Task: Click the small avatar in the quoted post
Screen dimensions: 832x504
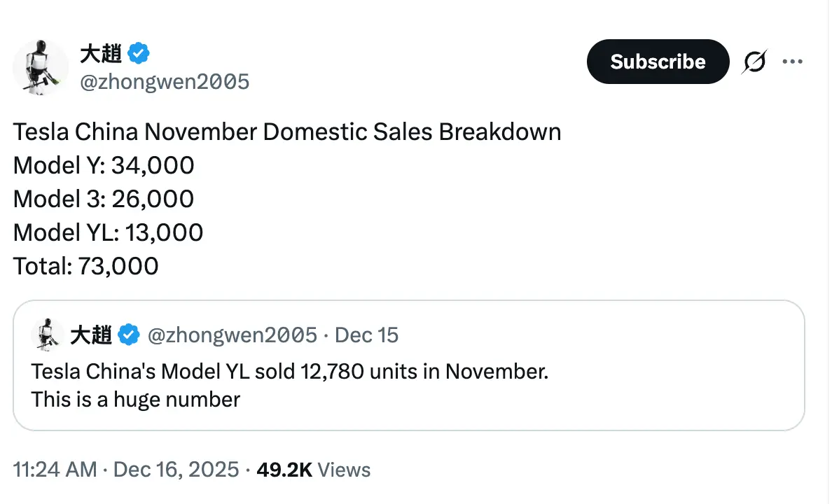Action: click(x=48, y=335)
